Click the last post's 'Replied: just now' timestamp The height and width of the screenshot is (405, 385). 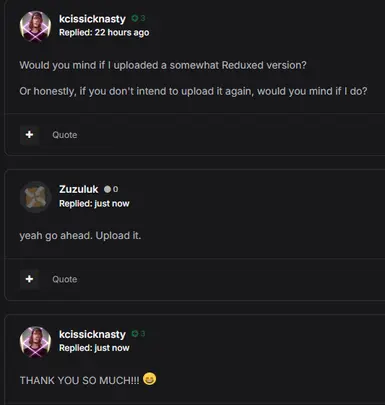(94, 348)
